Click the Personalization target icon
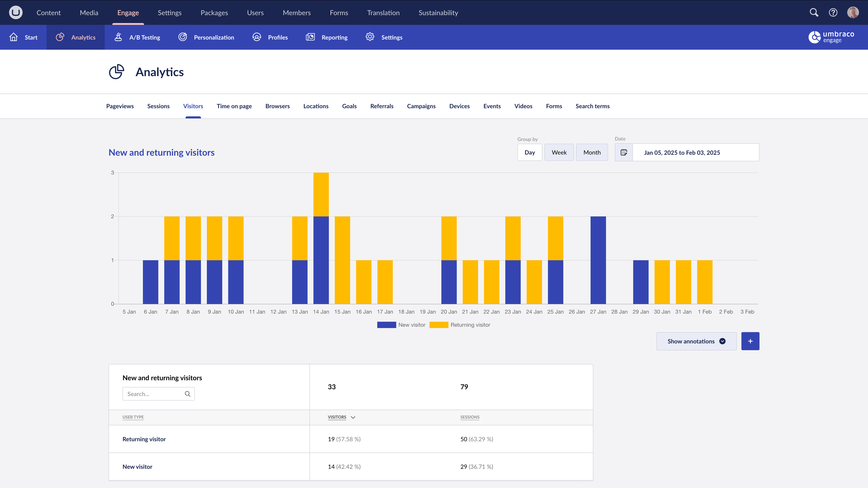 tap(183, 37)
